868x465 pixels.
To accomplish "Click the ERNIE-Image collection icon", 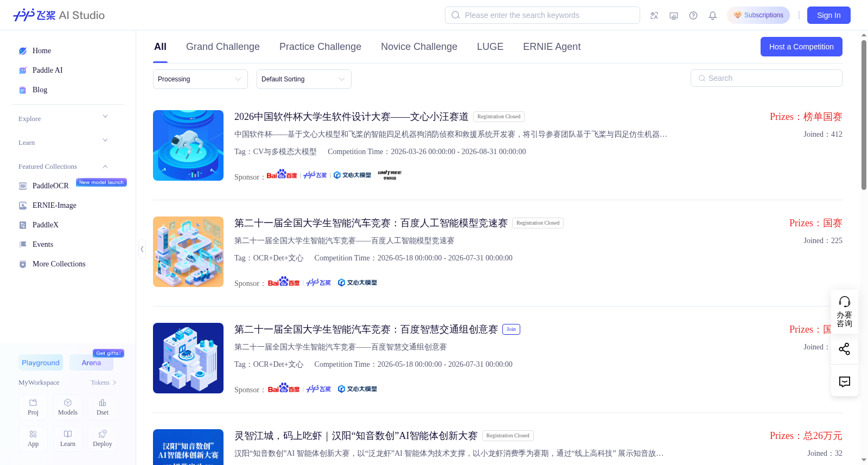I will 23,206.
